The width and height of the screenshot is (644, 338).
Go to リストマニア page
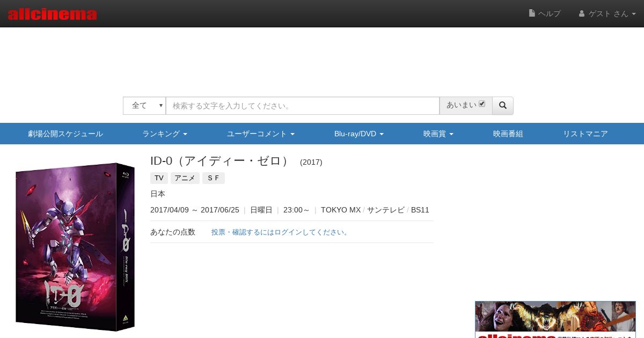(586, 134)
